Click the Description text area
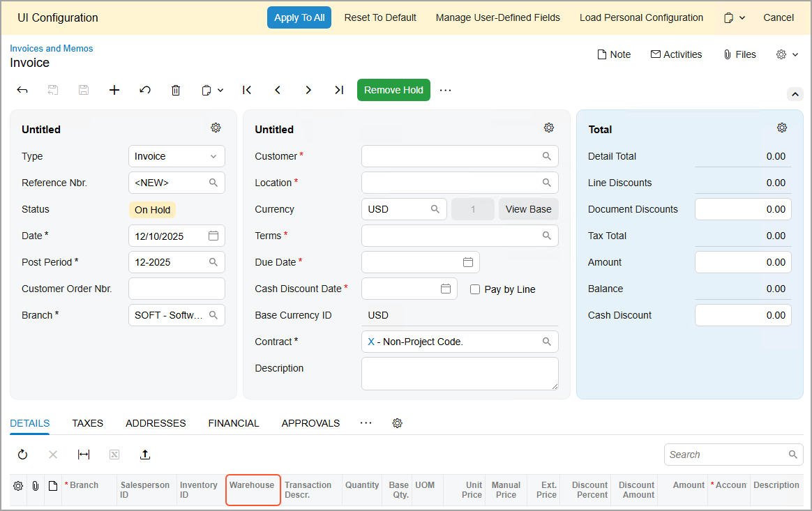The height and width of the screenshot is (511, 812). pyautogui.click(x=460, y=373)
